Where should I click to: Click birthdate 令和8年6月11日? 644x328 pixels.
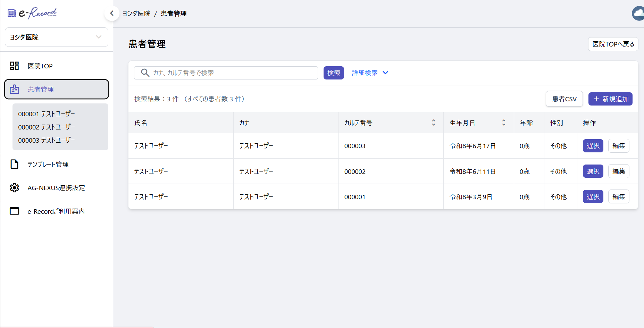click(x=472, y=171)
